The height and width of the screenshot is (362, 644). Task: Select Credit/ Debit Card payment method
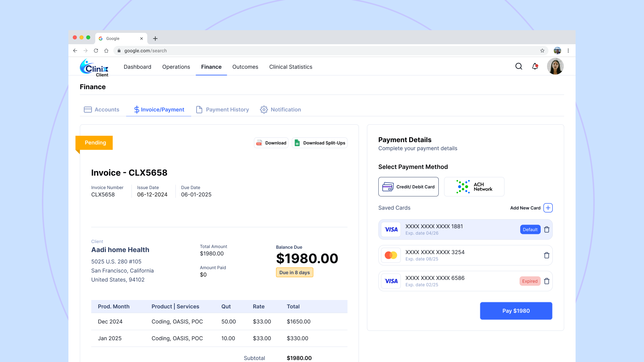coord(408,187)
